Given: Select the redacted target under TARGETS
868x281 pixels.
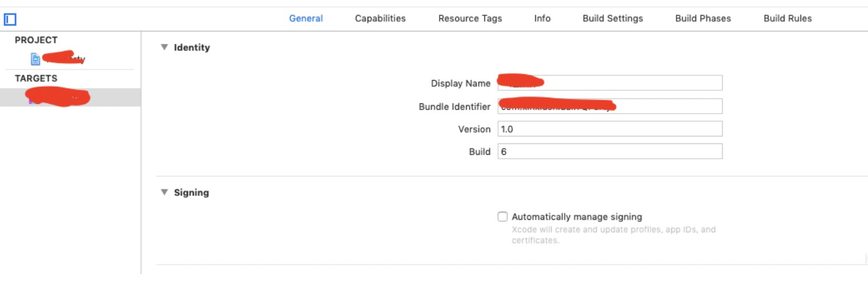Looking at the screenshot, I should coord(70,97).
